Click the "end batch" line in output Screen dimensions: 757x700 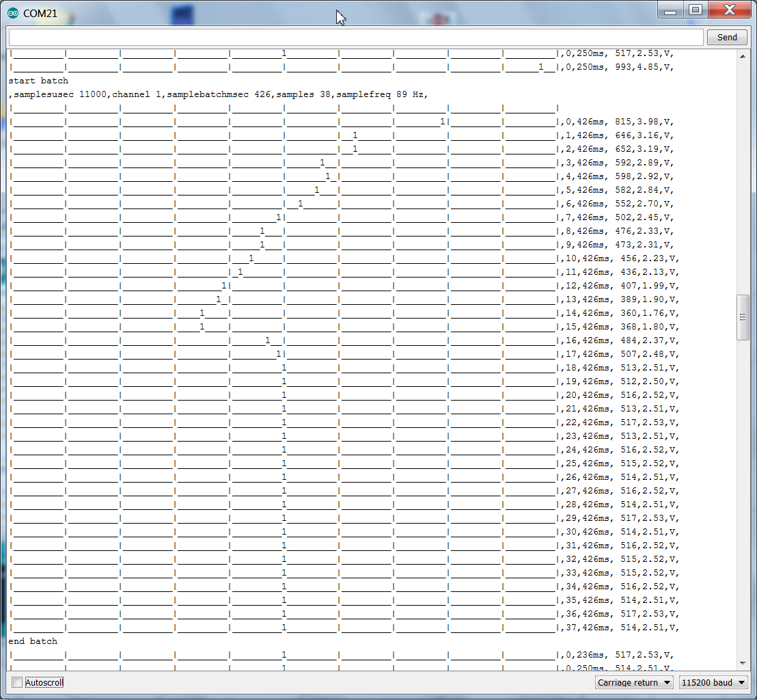pos(33,641)
